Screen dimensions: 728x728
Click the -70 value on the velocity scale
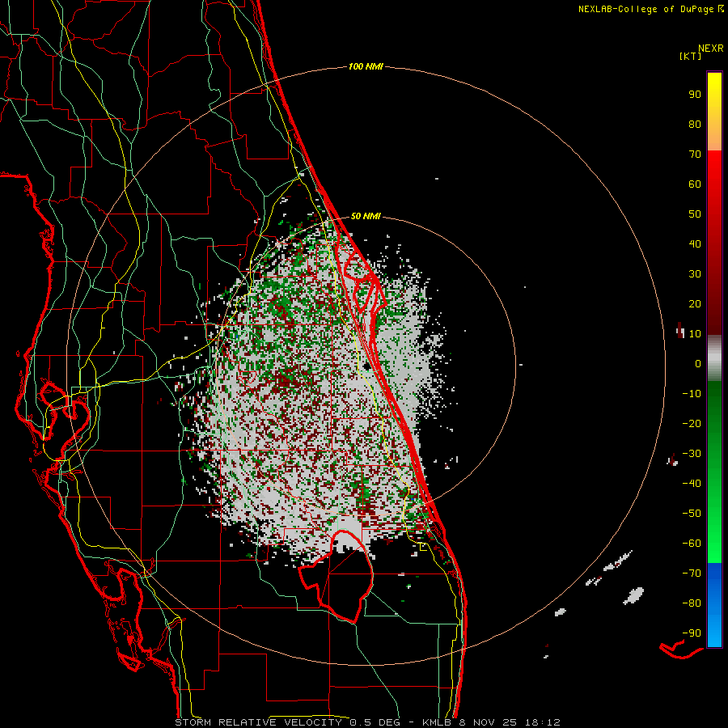click(x=692, y=574)
